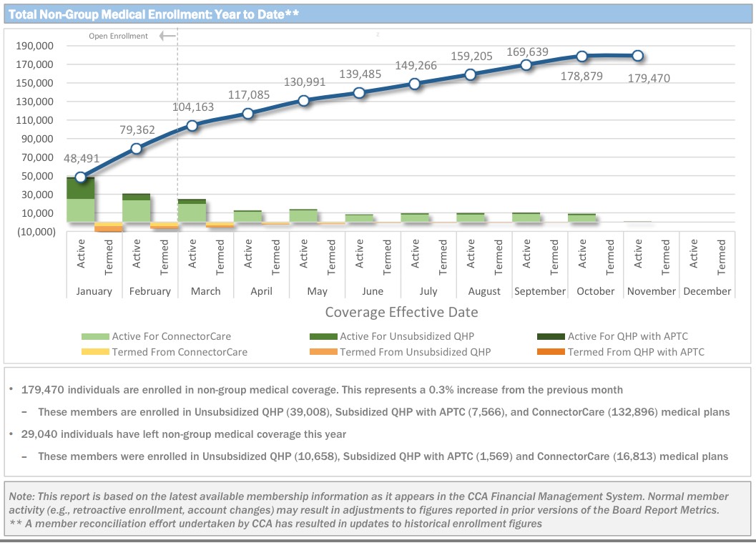Click the Open Enrollment left arrow
This screenshot has width=756, height=548.
click(167, 36)
